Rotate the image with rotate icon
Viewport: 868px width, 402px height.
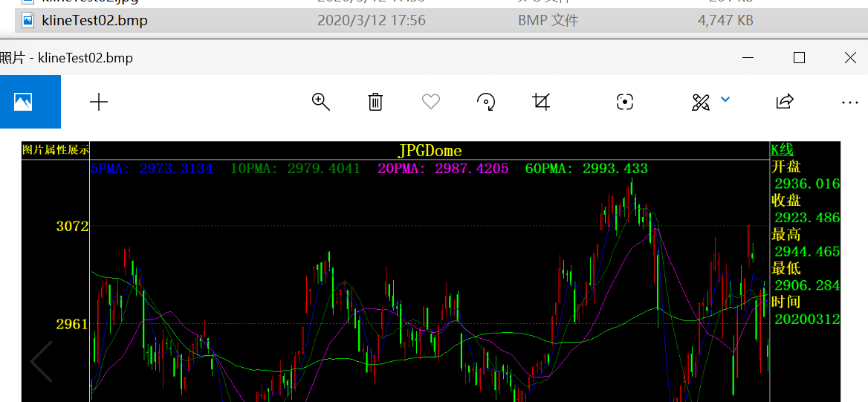tap(486, 102)
